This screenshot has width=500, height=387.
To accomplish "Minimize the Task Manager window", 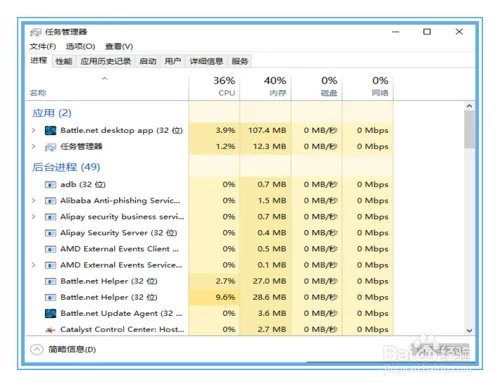I will click(x=396, y=32).
